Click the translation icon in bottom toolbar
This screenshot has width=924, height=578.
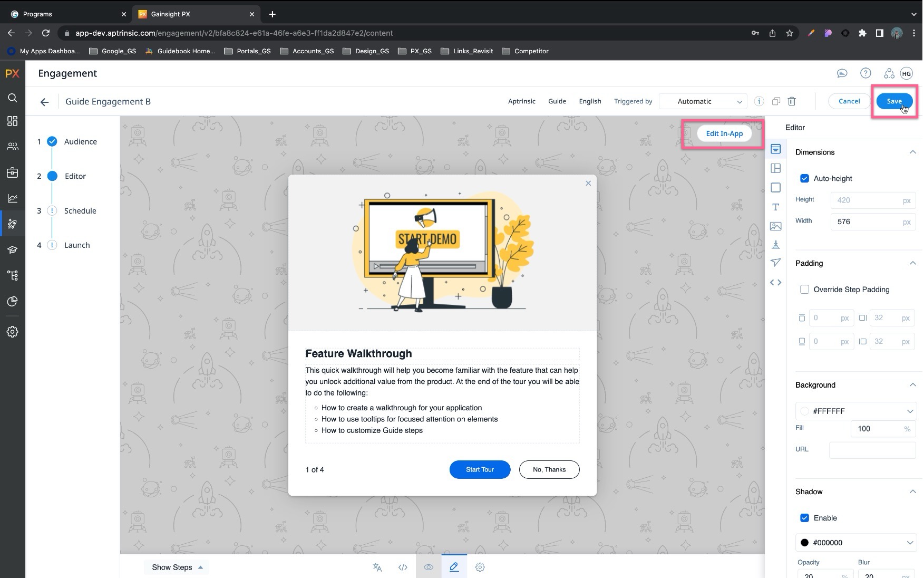pyautogui.click(x=377, y=567)
